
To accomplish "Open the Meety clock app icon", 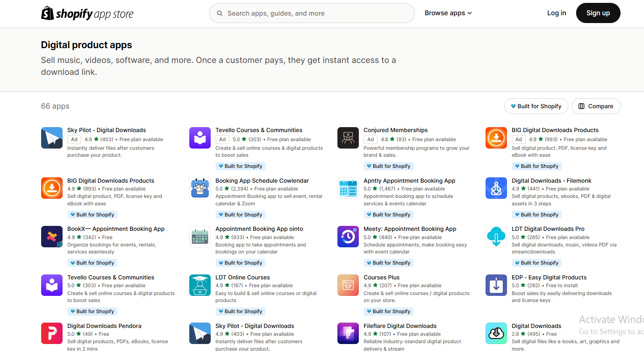I will pyautogui.click(x=348, y=237).
